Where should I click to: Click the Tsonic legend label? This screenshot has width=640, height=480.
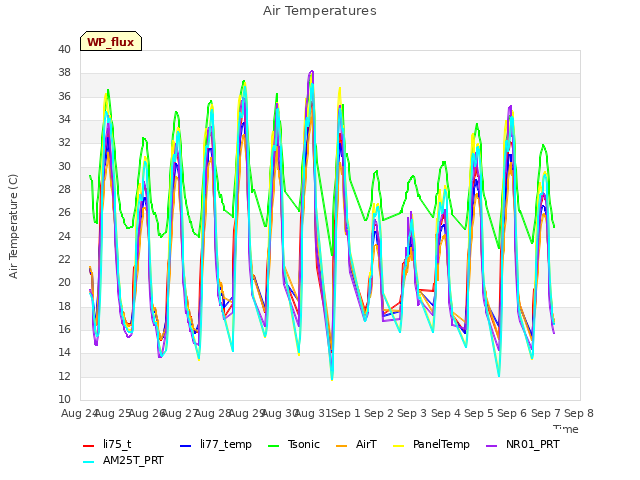304,444
